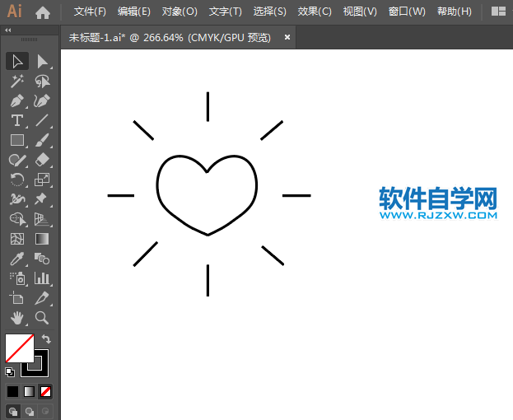Activate the Slice tool
513x420 pixels.
[x=43, y=298]
